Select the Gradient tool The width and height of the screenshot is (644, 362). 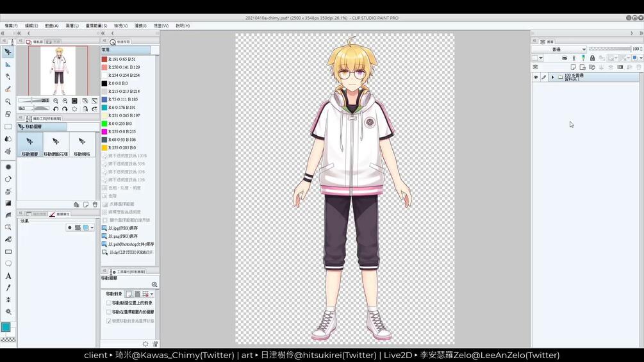pos(8,203)
